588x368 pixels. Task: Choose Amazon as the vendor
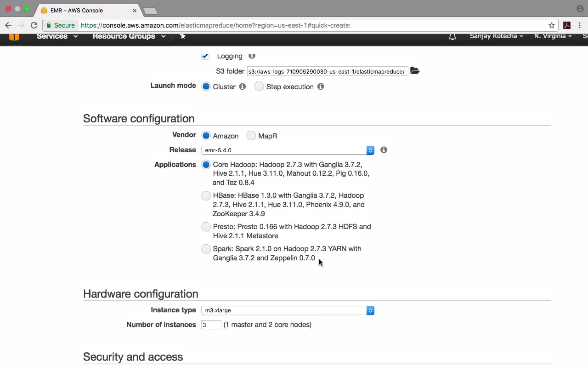(x=206, y=136)
